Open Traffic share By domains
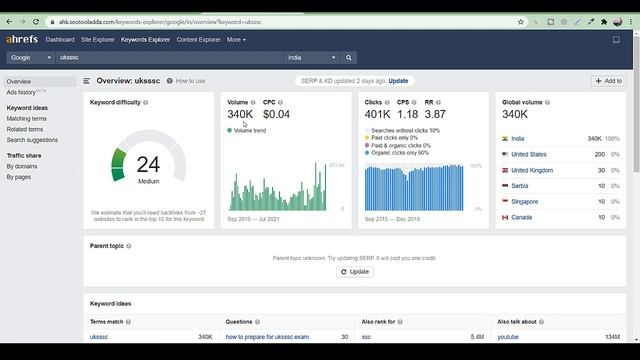Viewport: 640px width, 360px height. coord(22,167)
